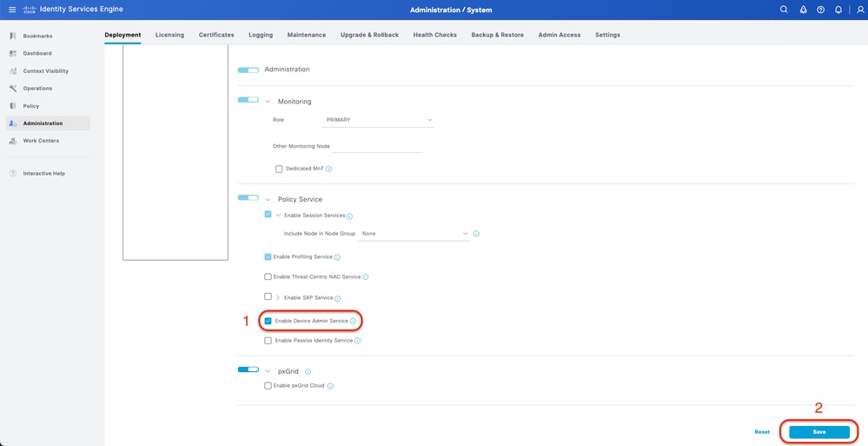Show info for Threat Centric NAC Service
The height and width of the screenshot is (446, 868).
[x=365, y=277]
